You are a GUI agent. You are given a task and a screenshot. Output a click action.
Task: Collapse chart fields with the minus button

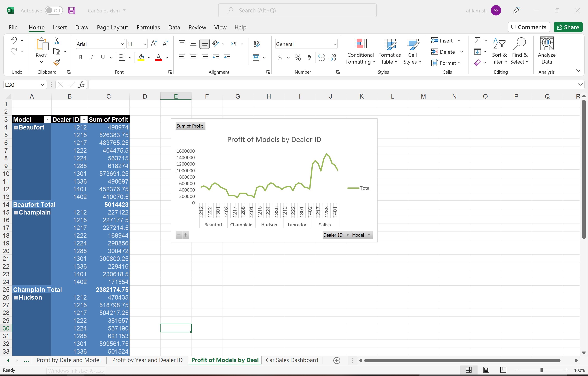click(179, 235)
